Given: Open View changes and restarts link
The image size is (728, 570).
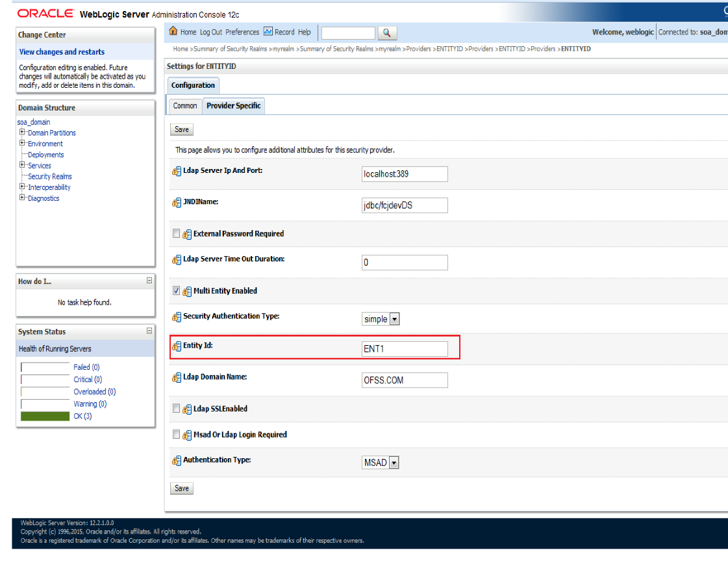Looking at the screenshot, I should [x=62, y=52].
